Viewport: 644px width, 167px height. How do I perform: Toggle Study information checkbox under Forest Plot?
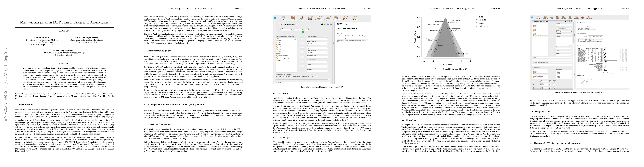click(x=533, y=67)
